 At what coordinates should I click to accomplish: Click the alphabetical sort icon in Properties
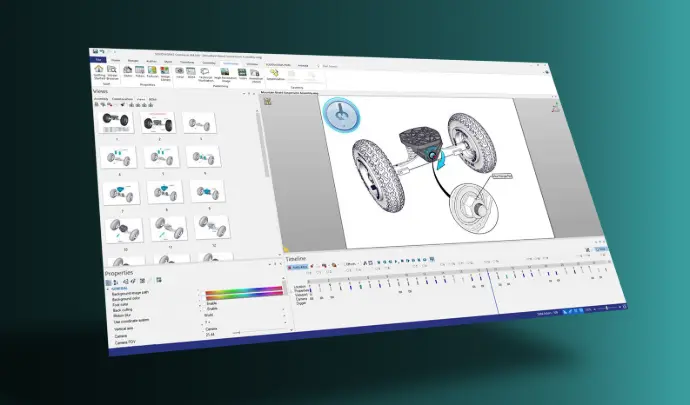click(116, 282)
